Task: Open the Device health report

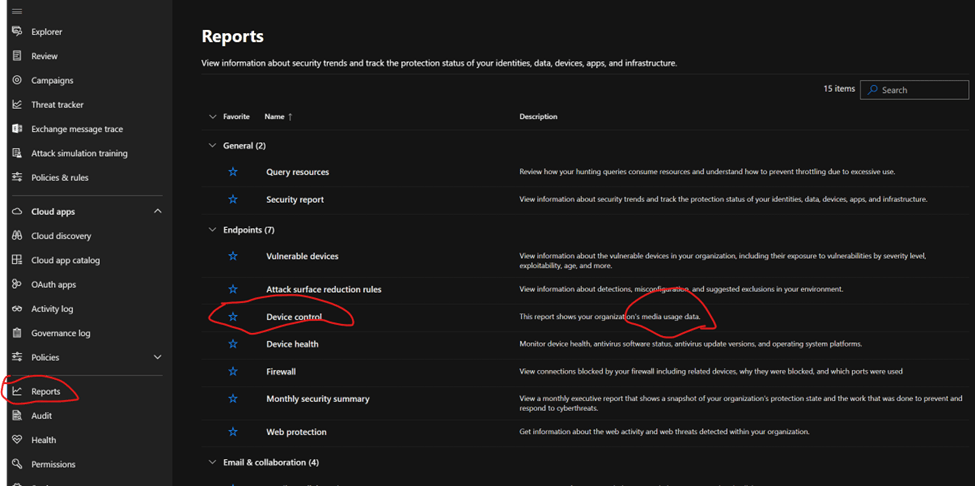Action: (x=292, y=344)
